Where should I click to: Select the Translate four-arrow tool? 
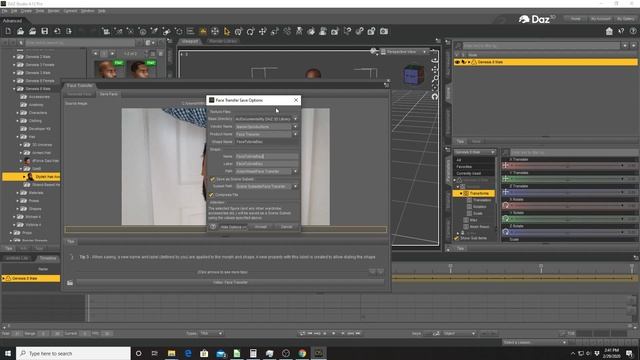click(x=262, y=31)
